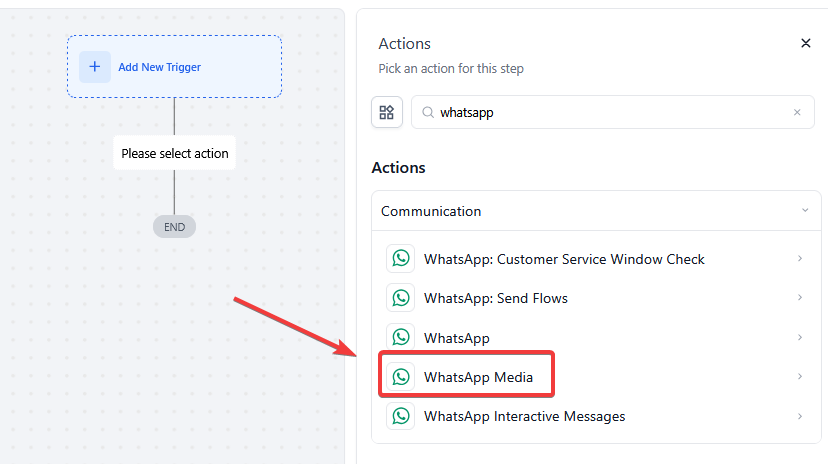The image size is (828, 464).
Task: Select the WhatsApp Media action
Action: [596, 376]
